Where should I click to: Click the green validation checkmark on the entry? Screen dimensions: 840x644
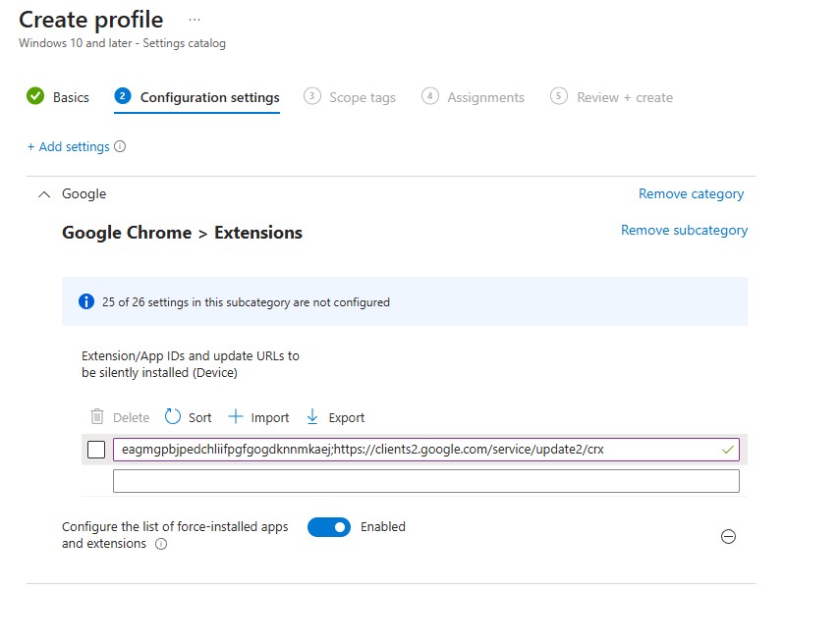point(726,449)
